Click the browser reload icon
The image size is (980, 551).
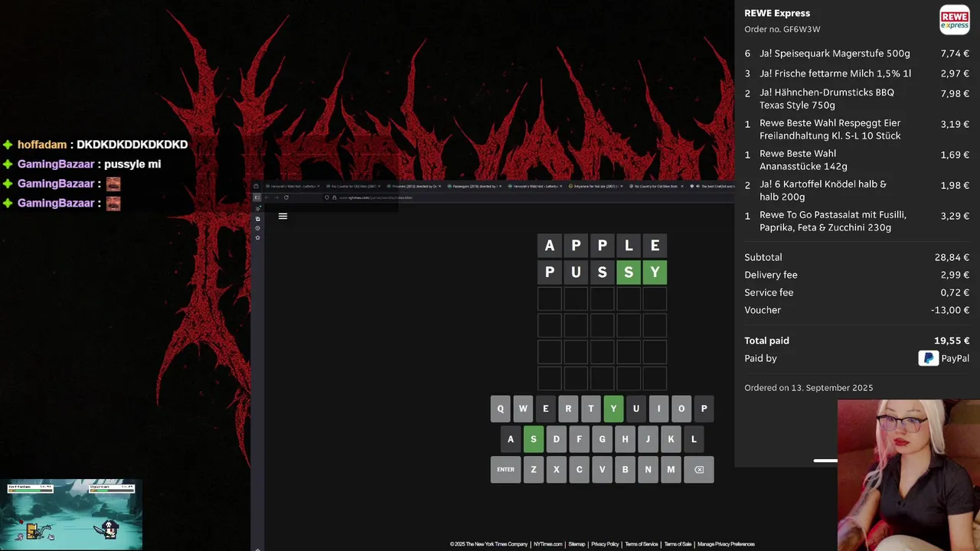pyautogui.click(x=286, y=197)
